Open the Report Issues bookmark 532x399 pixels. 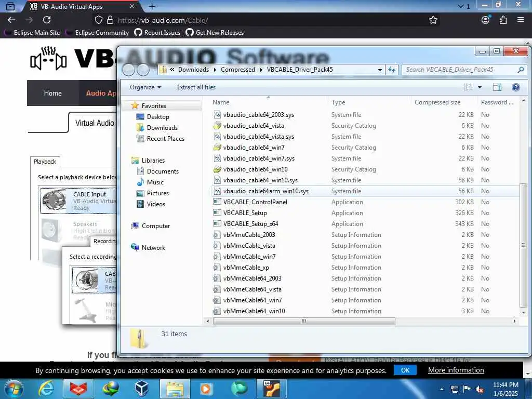[x=157, y=33]
